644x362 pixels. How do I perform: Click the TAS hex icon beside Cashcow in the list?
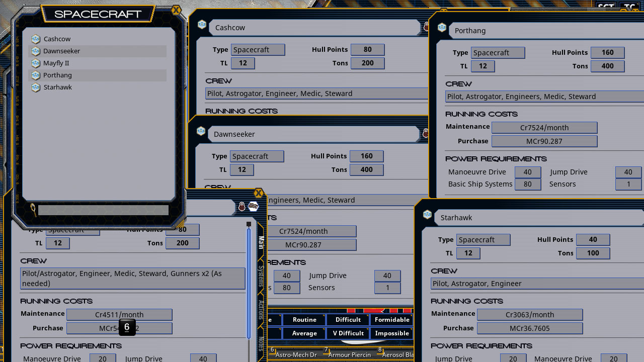[x=36, y=39]
